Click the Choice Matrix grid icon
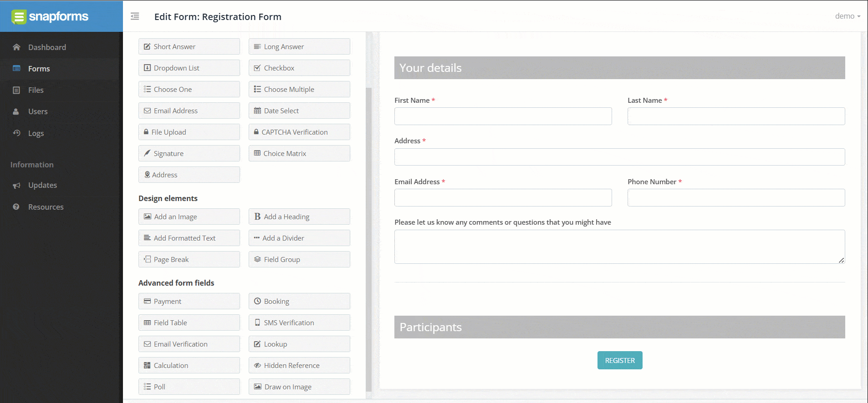Screen dimensions: 868x403 pos(257,153)
